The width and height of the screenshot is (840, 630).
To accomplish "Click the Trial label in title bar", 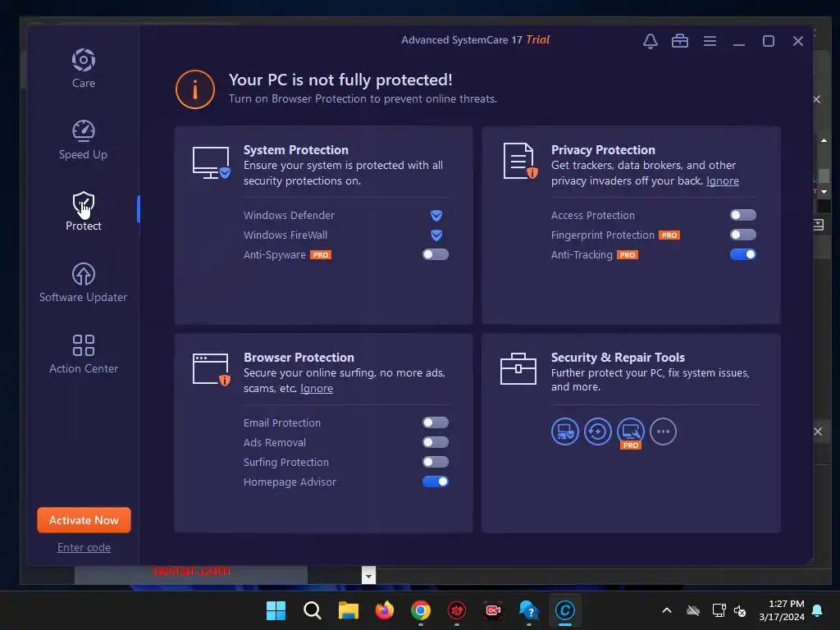I will click(x=538, y=39).
